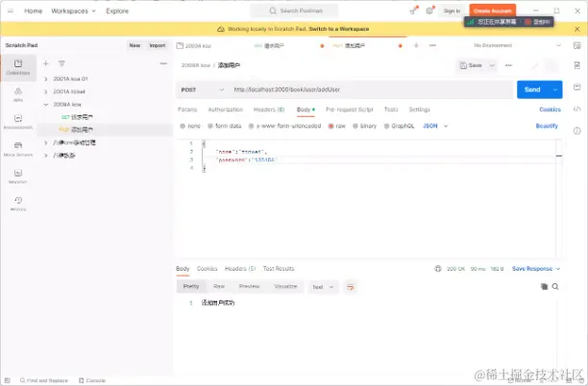
Task: Open the info icon in right sidebar
Action: [577, 131]
